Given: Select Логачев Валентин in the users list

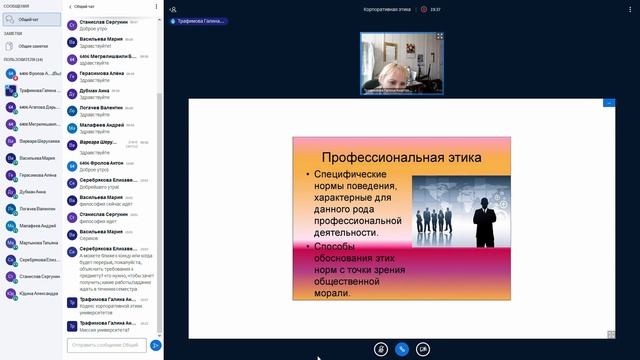Looking at the screenshot, I should [33, 209].
